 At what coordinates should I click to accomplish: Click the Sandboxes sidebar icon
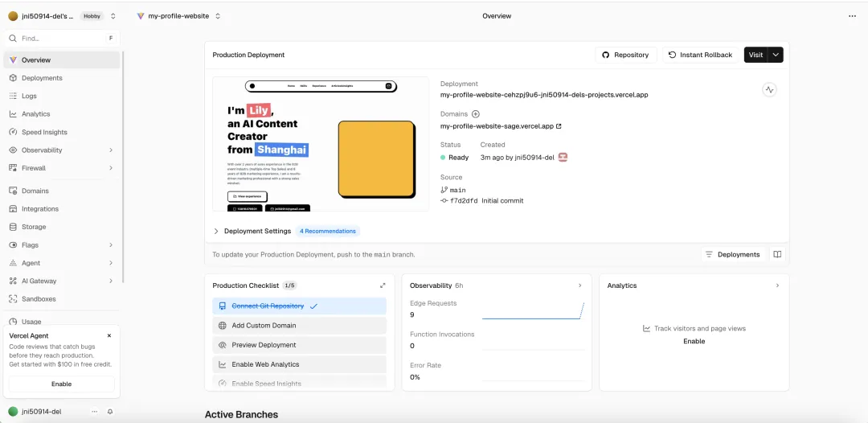(x=13, y=299)
